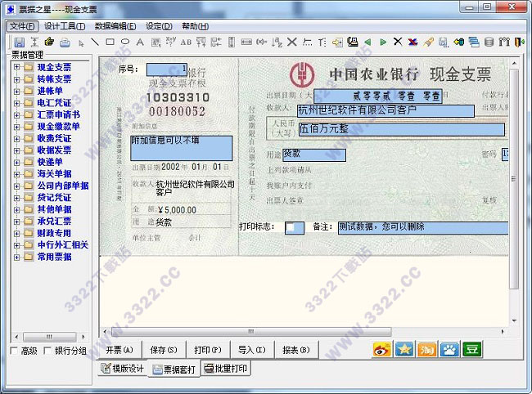Viewport: 532px width, 394px height.
Task: Click the 报表(B) button
Action: click(295, 350)
